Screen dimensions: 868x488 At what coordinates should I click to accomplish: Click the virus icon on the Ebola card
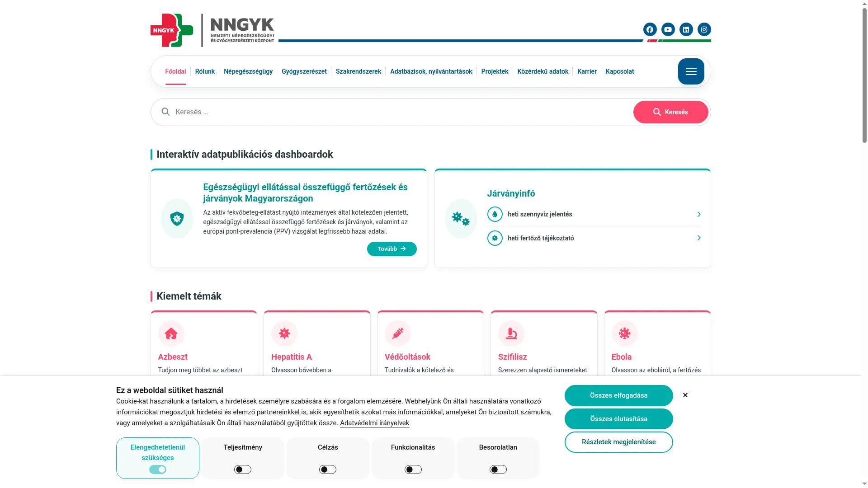(x=625, y=333)
